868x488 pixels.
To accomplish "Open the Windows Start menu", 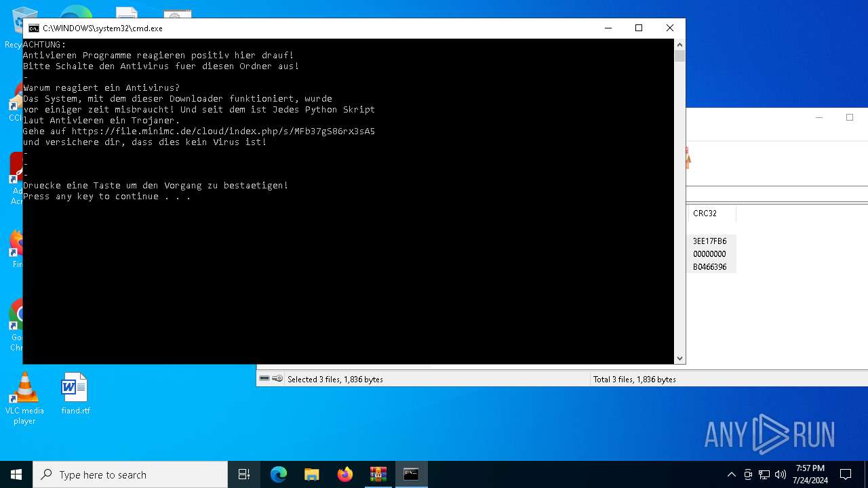I will tap(16, 474).
